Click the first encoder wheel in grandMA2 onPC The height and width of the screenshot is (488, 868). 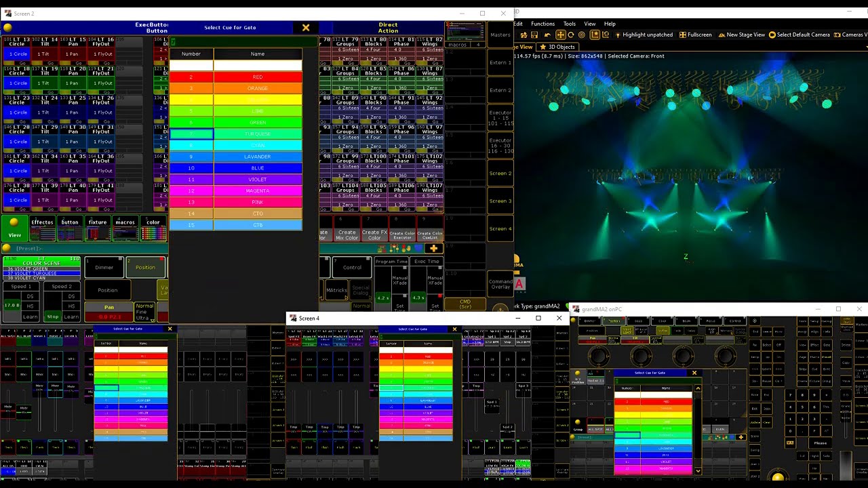[x=599, y=356]
